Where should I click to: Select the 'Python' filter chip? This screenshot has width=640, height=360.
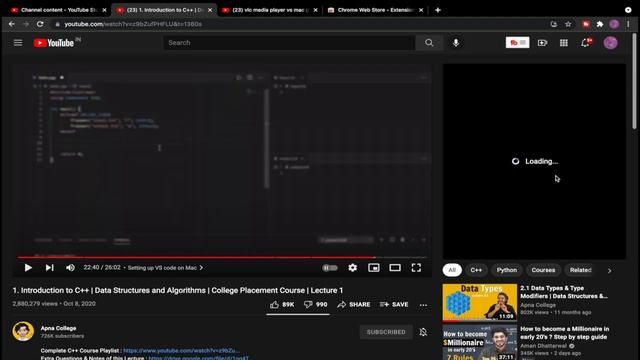[x=507, y=270]
